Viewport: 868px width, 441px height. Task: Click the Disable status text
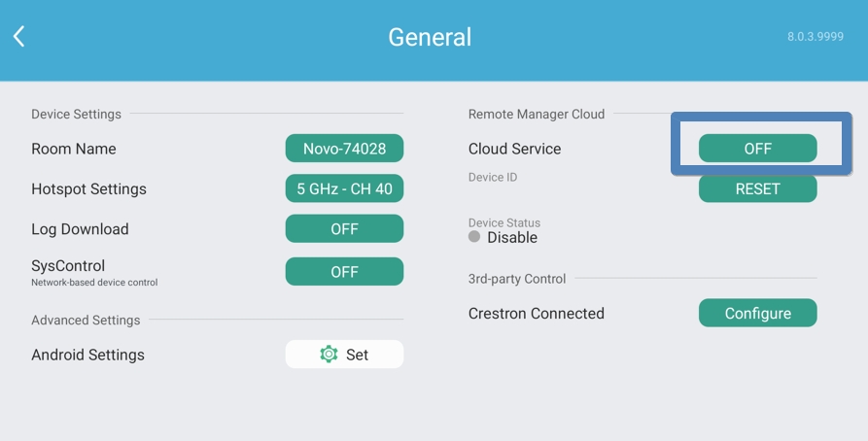pyautogui.click(x=512, y=238)
